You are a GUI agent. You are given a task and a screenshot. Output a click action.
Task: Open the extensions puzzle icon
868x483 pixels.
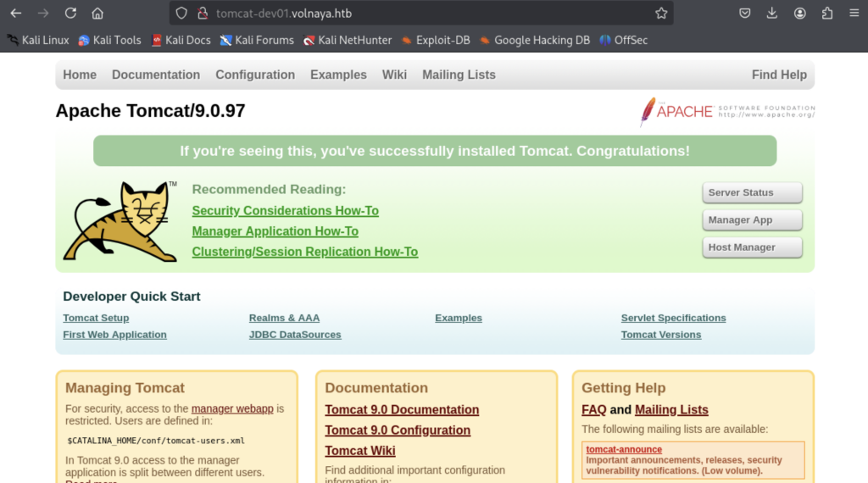click(x=827, y=14)
